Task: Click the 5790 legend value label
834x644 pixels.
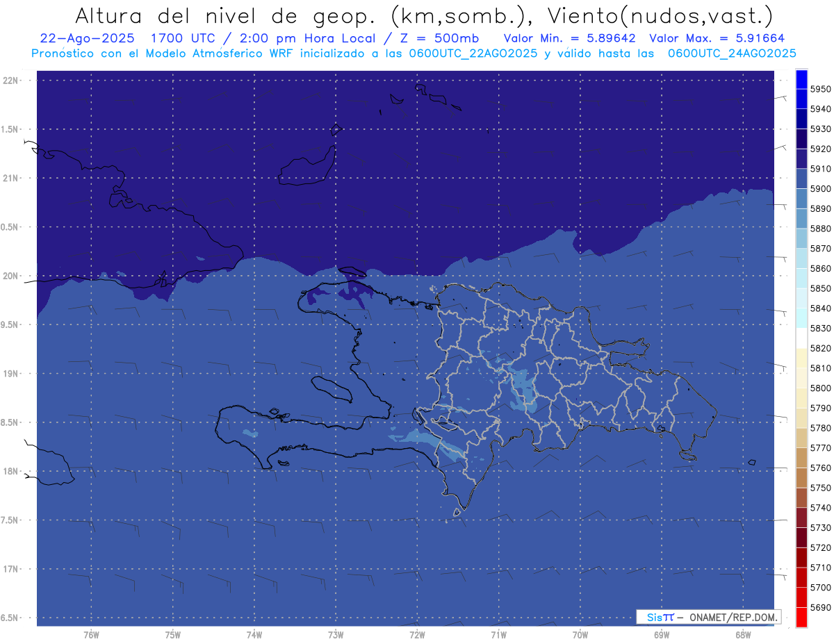Action: point(820,408)
